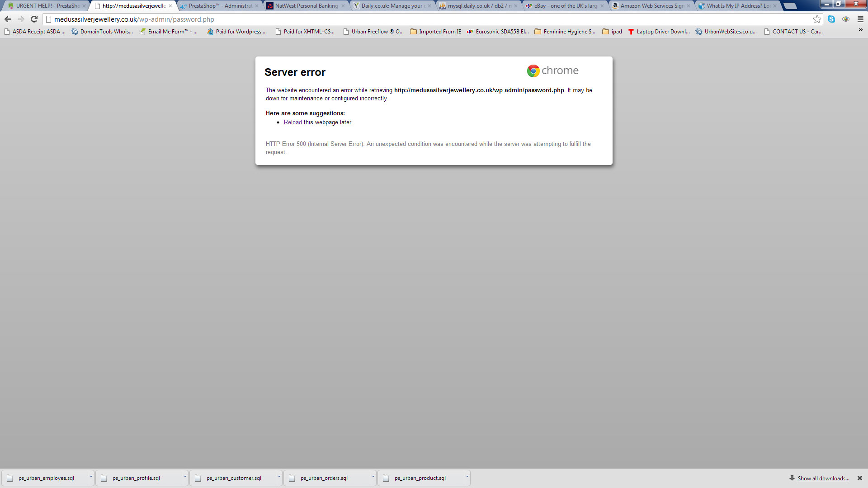Click the Skype extension icon

click(831, 19)
